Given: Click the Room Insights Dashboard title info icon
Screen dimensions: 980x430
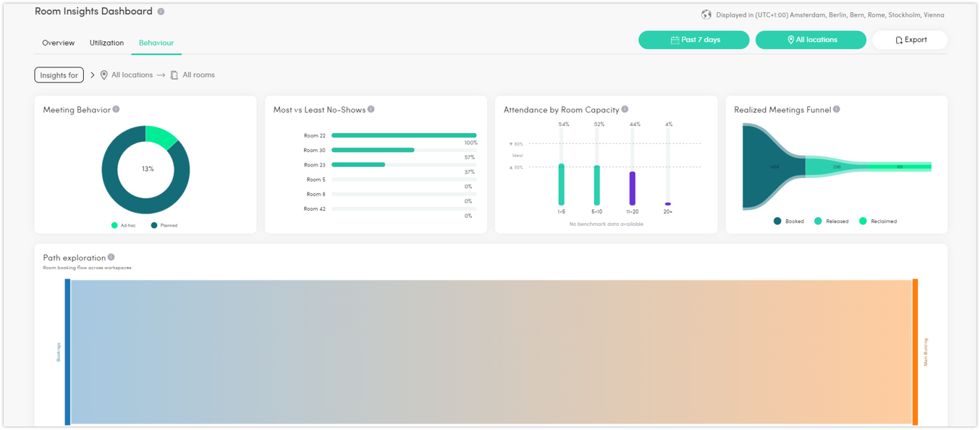Looking at the screenshot, I should tap(160, 11).
